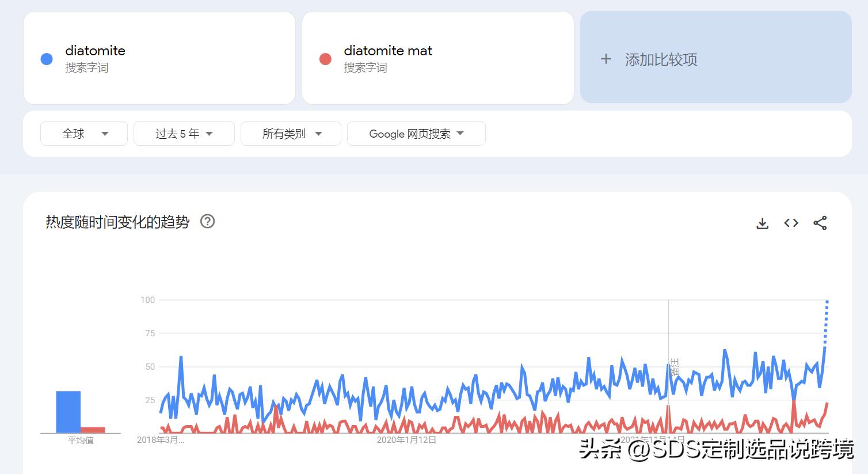Click the 热度随时间变化的趋势 heading
This screenshot has height=474, width=868.
click(117, 222)
